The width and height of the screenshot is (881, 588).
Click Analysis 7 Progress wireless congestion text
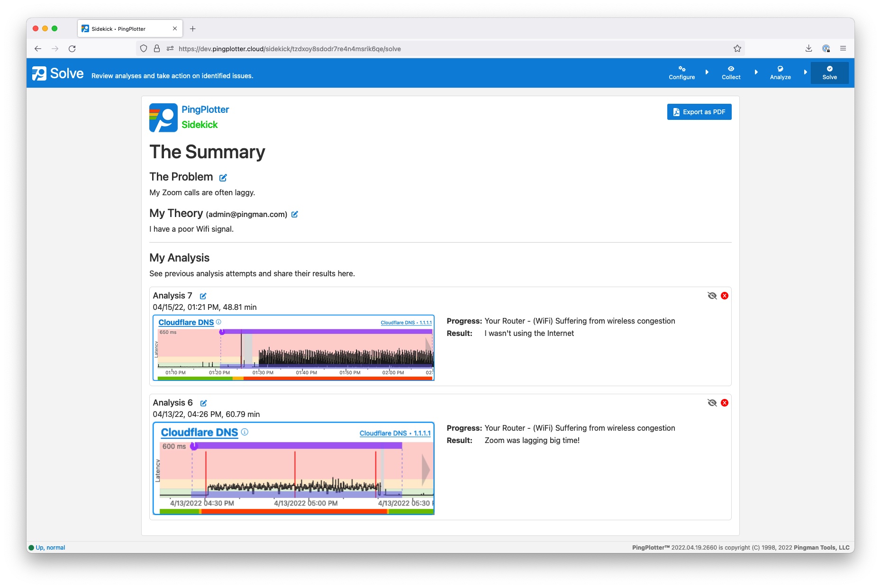click(580, 321)
